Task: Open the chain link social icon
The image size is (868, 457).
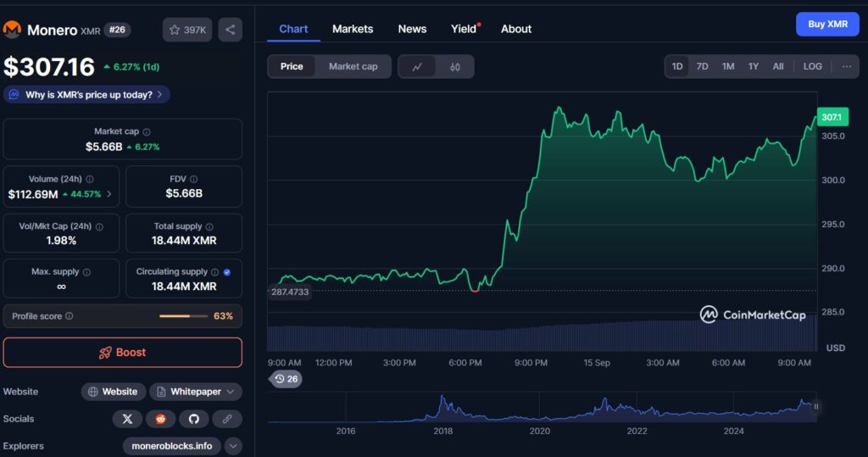Action: 227,419
